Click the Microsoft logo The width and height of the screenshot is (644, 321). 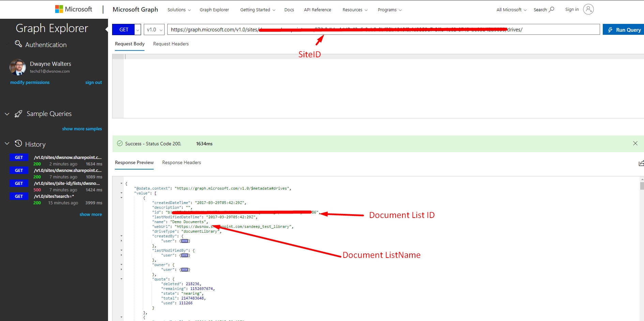coord(74,9)
